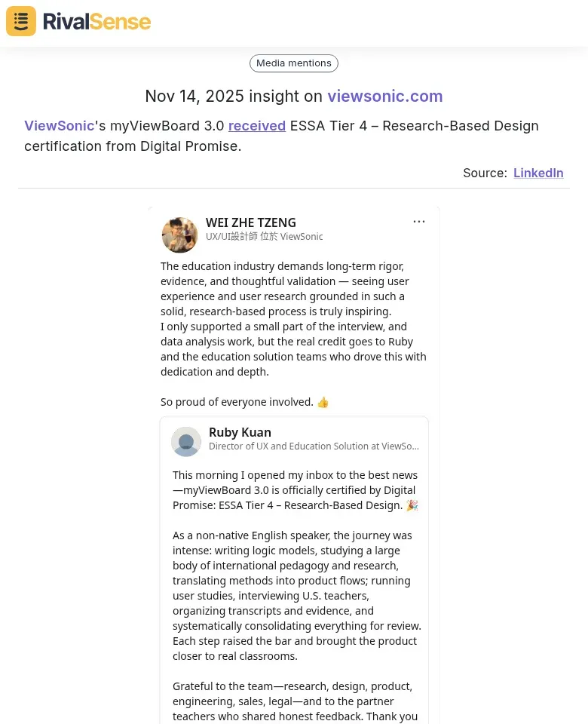This screenshot has width=588, height=724.
Task: Click the yellow list icon in the RivalSense logo
Action: (x=20, y=21)
